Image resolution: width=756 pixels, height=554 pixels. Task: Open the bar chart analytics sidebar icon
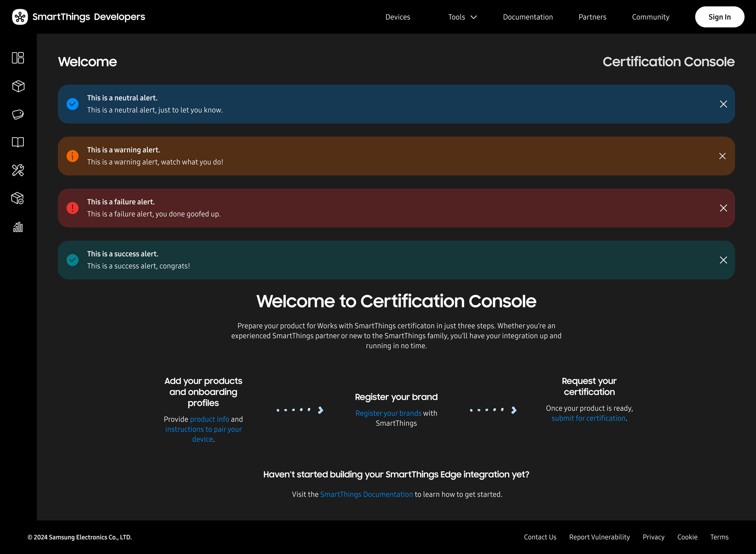pos(18,227)
